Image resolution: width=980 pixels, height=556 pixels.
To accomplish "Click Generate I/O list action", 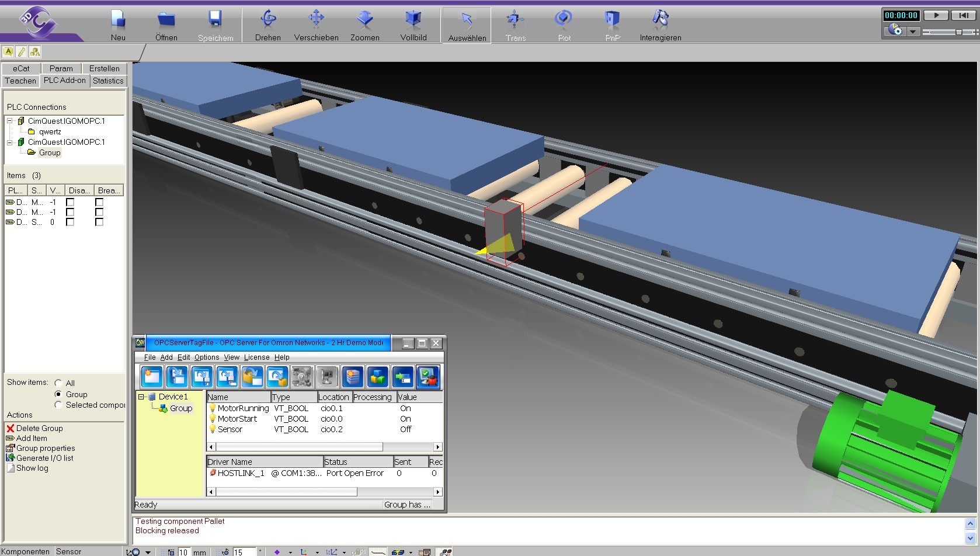I will (44, 458).
